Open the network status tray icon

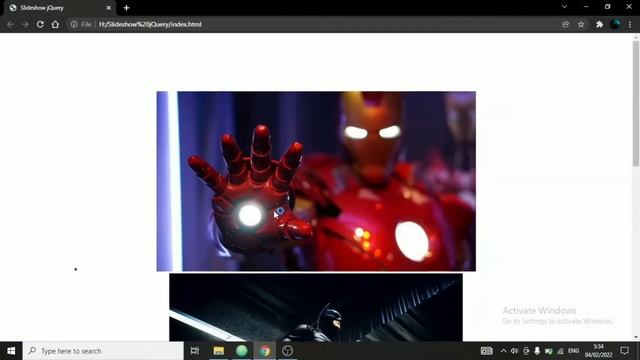(560, 351)
